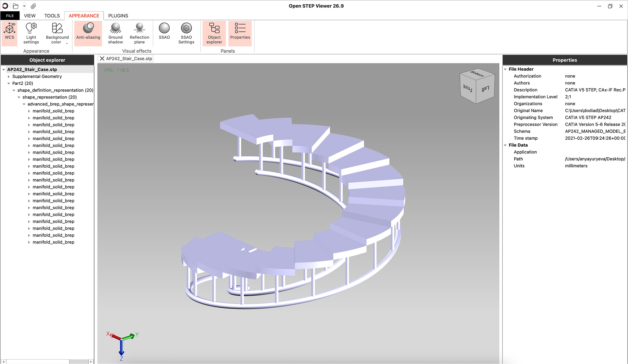This screenshot has height=364, width=628.
Task: Toggle the Object explorer panel
Action: pos(214,33)
